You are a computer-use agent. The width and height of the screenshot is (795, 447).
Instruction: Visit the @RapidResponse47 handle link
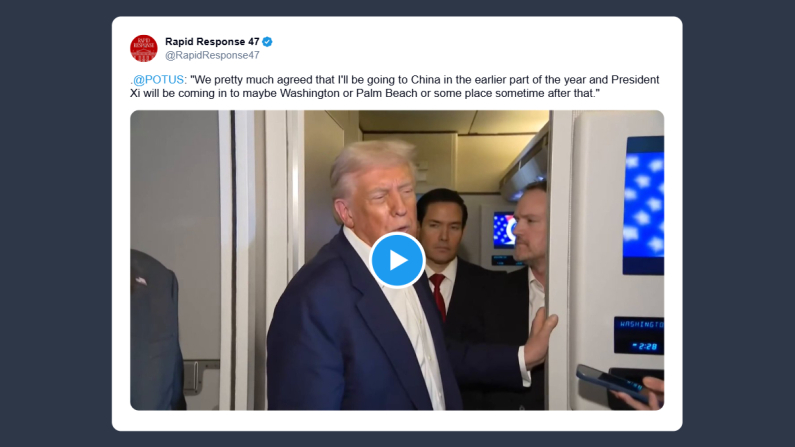pos(212,55)
